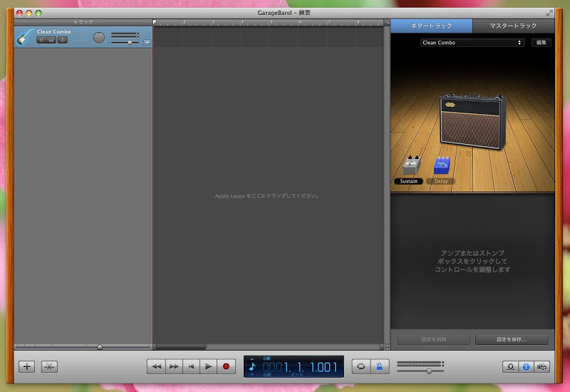Expand track automation triangle on Clean Combo track

tap(147, 43)
